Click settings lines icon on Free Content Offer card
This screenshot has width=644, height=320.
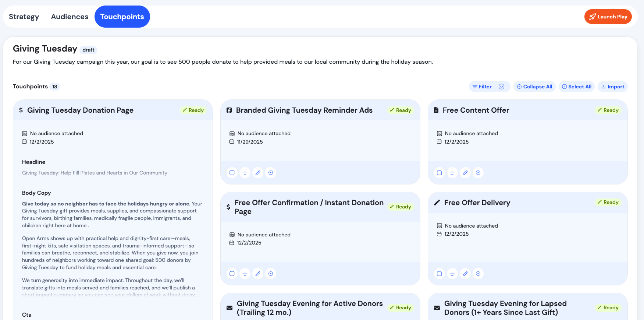tap(452, 173)
